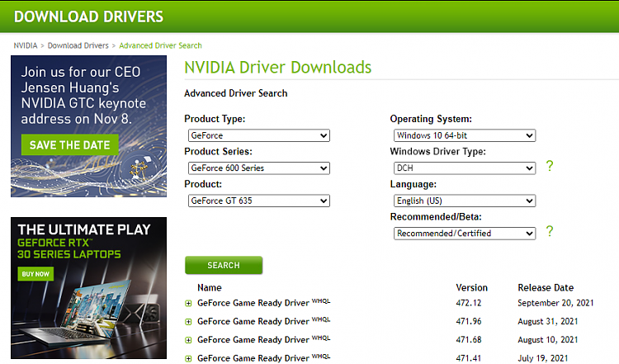Click release date July 19, 2021

(543, 358)
